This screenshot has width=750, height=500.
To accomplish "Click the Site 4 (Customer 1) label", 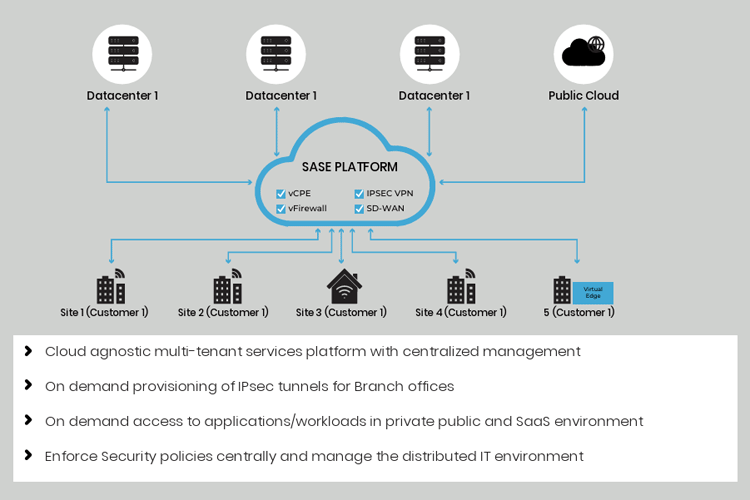I will coord(461,312).
